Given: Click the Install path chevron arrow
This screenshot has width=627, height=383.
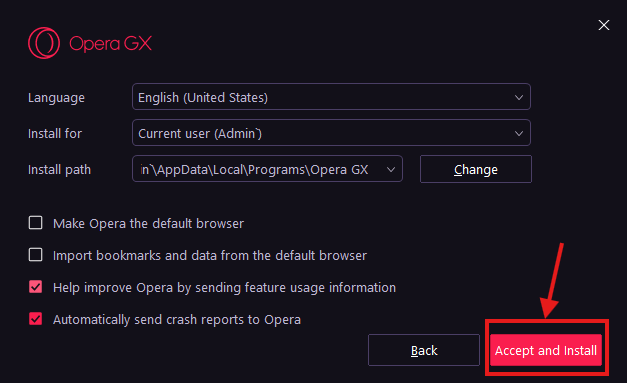Looking at the screenshot, I should [x=391, y=170].
